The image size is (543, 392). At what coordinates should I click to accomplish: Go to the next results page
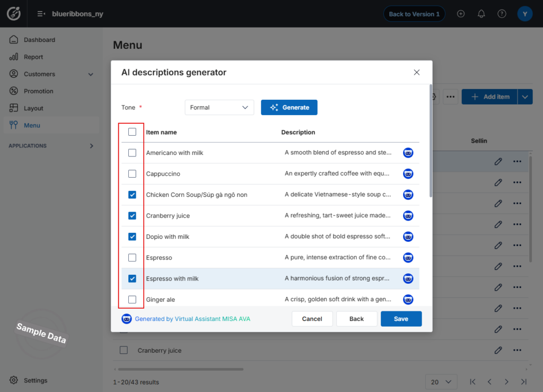point(506,381)
